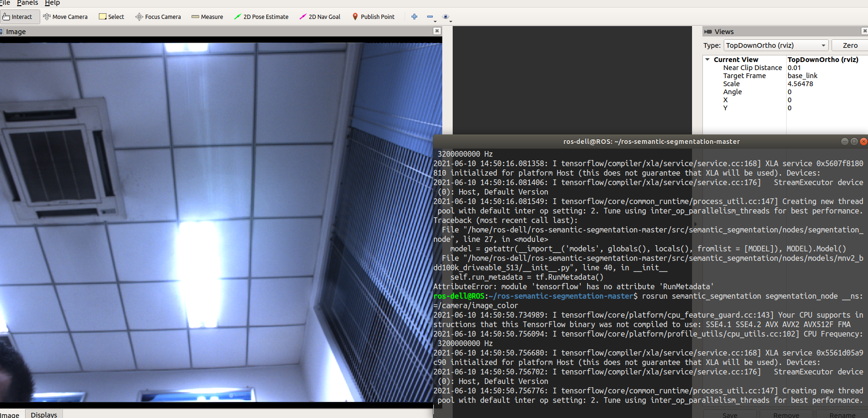Pick the Measure tool

(x=207, y=17)
